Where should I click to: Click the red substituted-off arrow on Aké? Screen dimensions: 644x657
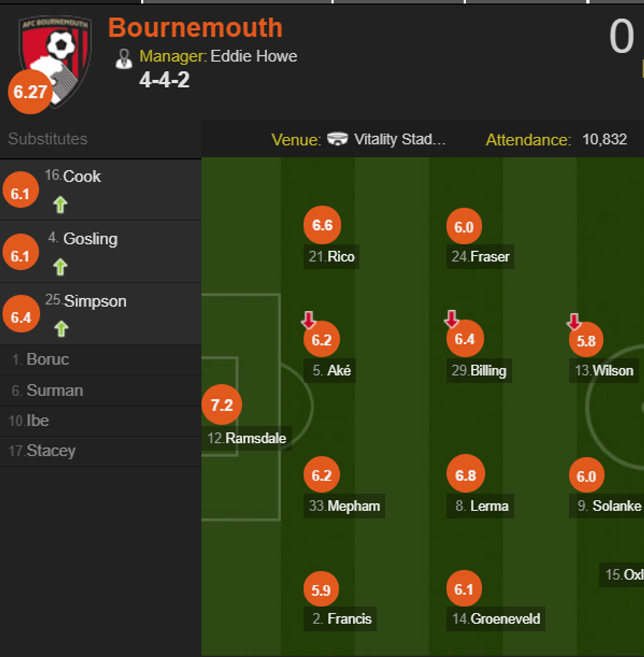pos(309,321)
